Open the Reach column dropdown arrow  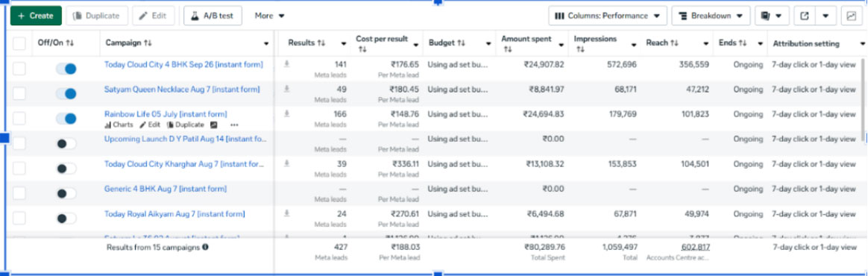point(706,43)
